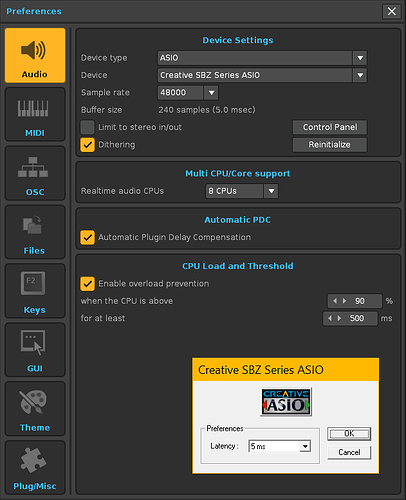Click the Control Panel button
Screen dimensions: 406x500
click(x=330, y=127)
